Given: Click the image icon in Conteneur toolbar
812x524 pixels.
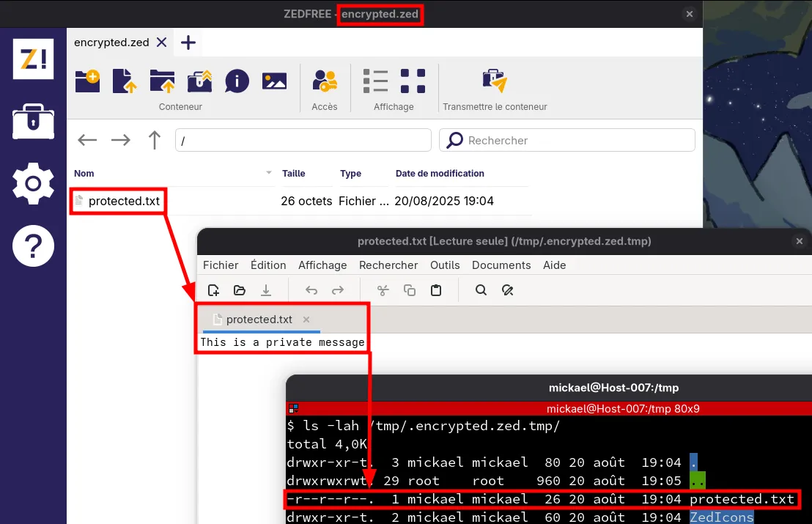Looking at the screenshot, I should (274, 81).
